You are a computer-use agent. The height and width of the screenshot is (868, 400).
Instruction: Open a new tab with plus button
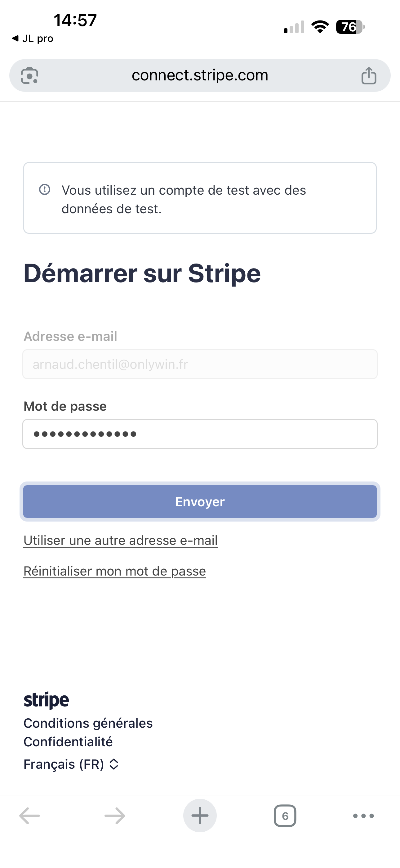coord(200,816)
